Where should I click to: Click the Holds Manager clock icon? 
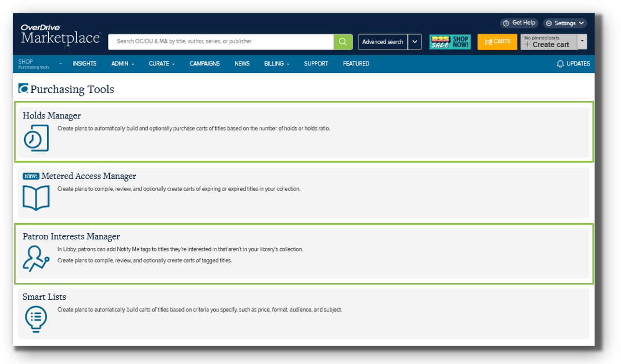click(x=36, y=138)
